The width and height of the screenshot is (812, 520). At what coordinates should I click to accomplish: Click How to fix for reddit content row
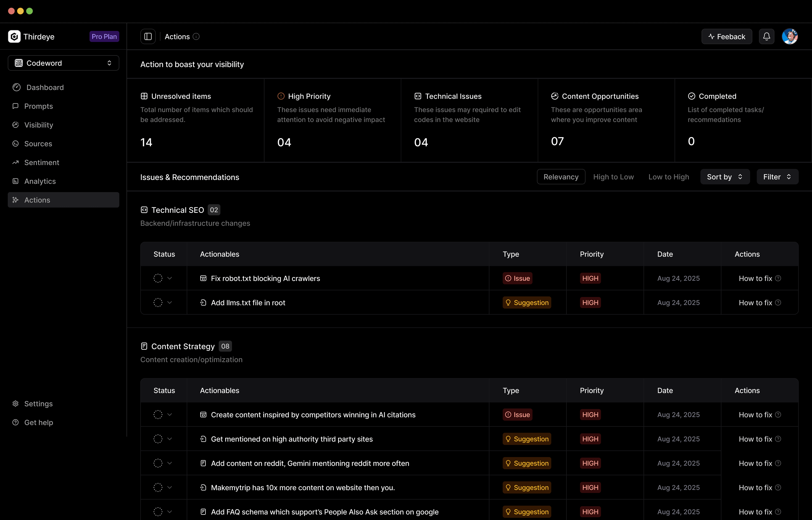pyautogui.click(x=755, y=463)
